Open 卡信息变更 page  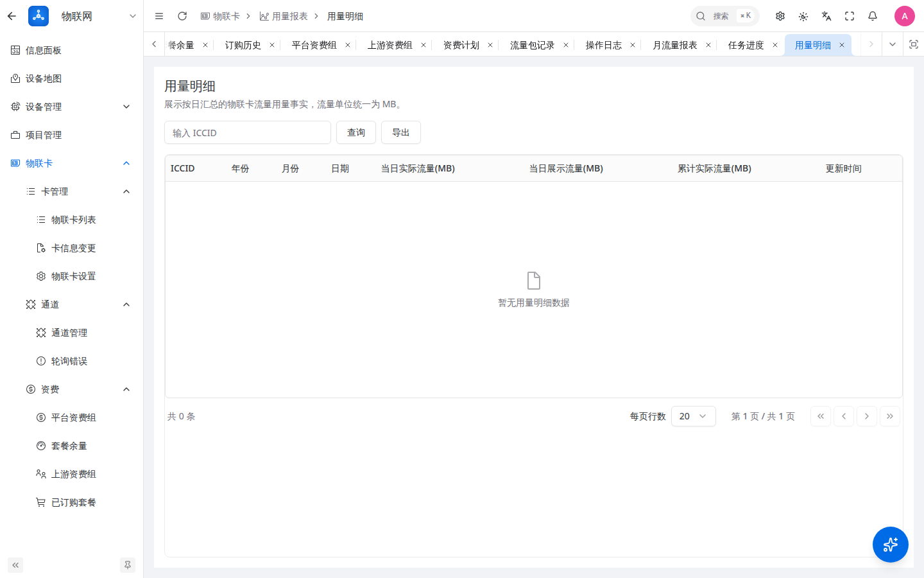[72, 248]
